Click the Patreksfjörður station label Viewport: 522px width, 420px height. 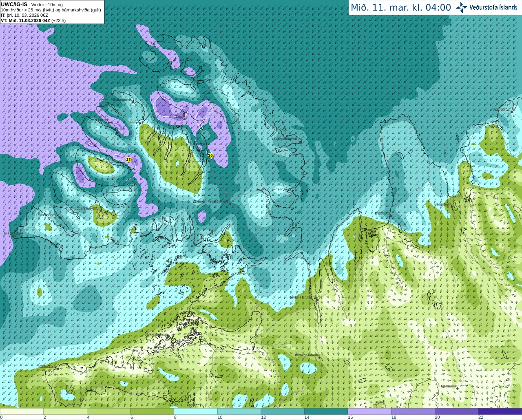pos(48,214)
